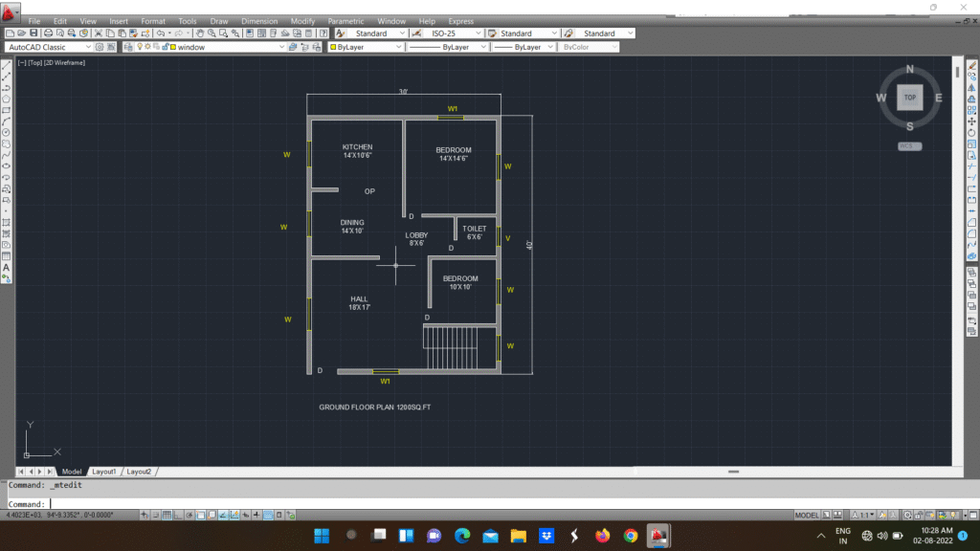Open the ByLayer lineweight dropdown
The image size is (980, 551).
coord(523,47)
